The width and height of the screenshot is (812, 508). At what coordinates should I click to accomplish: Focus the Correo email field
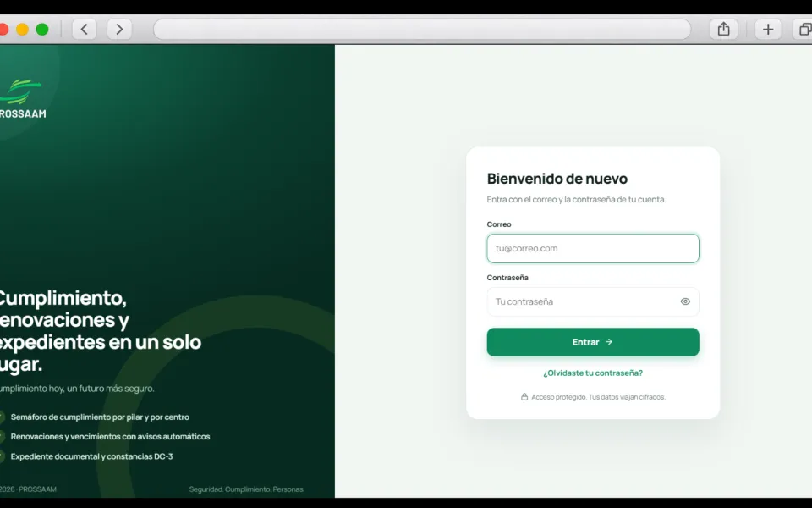pyautogui.click(x=593, y=248)
